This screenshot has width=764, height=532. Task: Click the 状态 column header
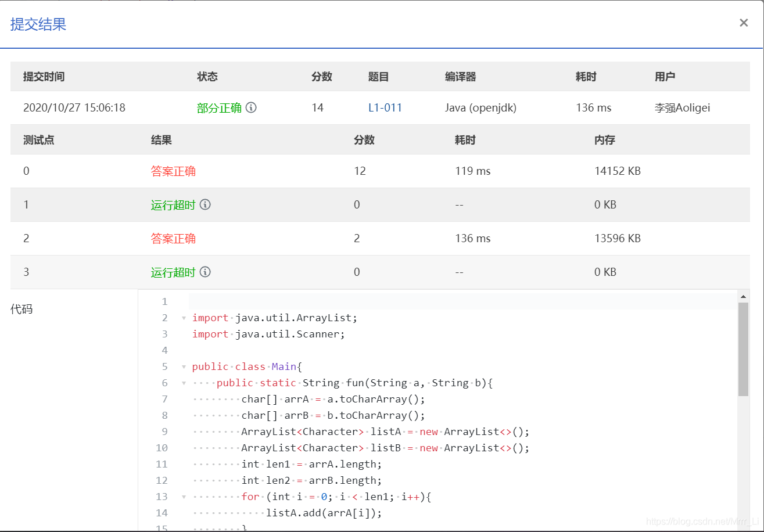(x=207, y=77)
